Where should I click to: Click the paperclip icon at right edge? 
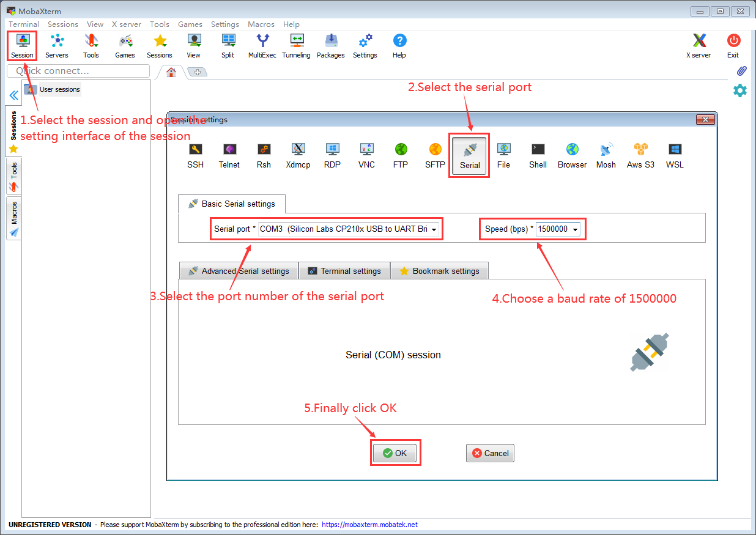pyautogui.click(x=741, y=71)
